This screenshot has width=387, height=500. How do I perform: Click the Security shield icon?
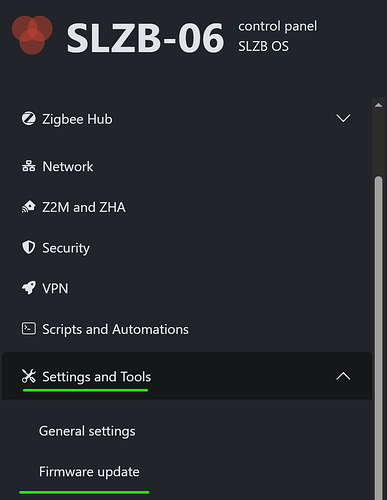(29, 247)
